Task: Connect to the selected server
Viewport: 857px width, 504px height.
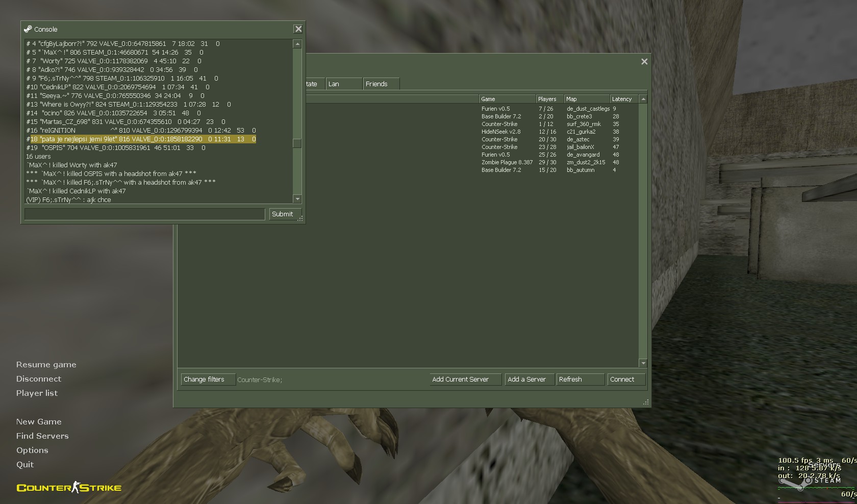Action: coord(626,380)
